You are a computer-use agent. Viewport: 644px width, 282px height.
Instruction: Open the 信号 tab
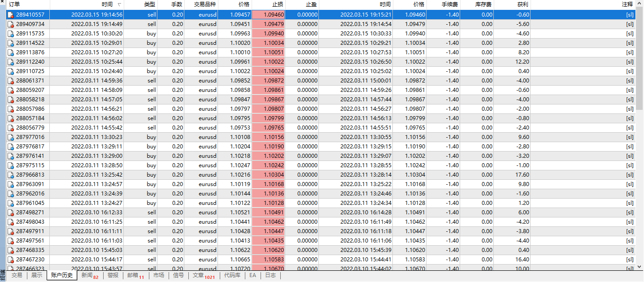178,276
